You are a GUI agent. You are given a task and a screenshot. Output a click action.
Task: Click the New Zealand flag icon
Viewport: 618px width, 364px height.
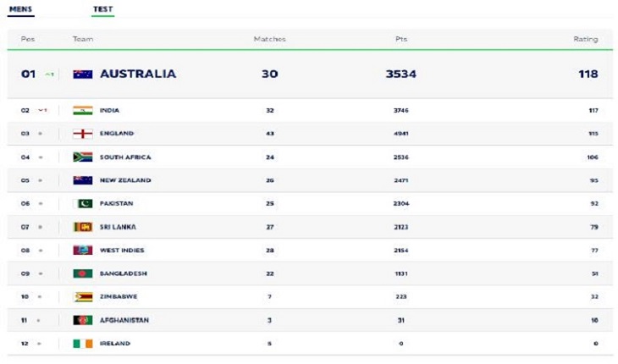[83, 180]
